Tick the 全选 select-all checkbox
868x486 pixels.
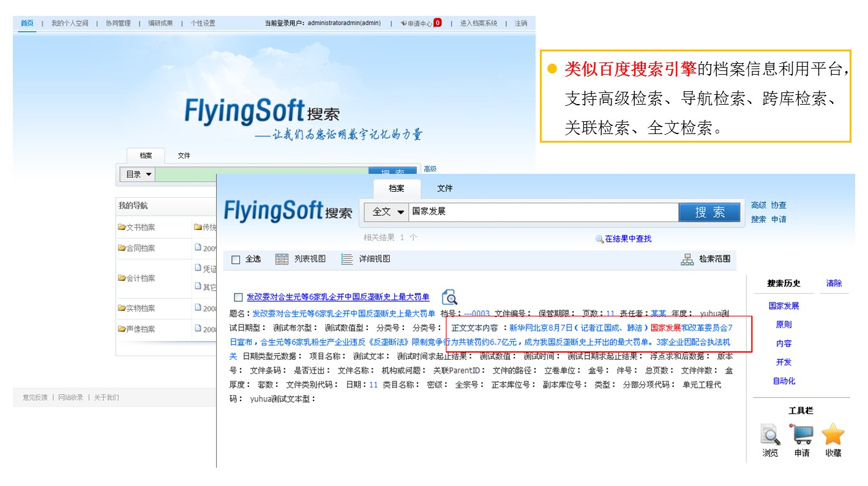pos(236,260)
